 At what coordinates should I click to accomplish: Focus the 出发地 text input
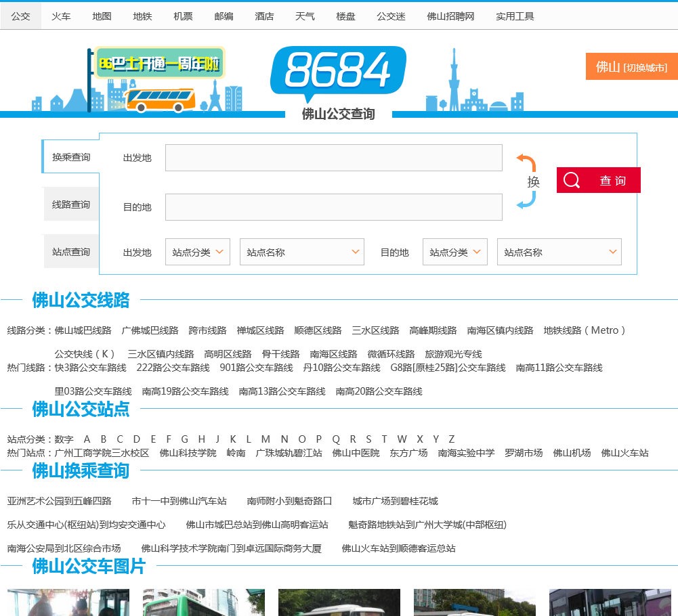333,158
